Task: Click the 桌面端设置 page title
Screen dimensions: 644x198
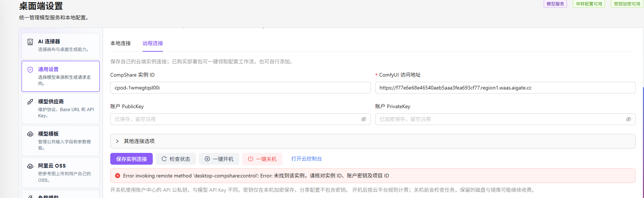Action: point(41,6)
